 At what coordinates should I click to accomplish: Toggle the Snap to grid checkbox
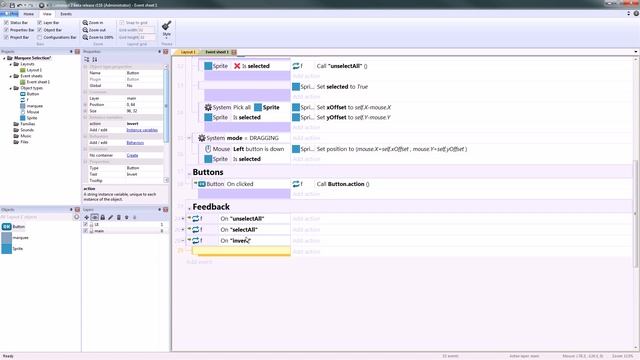(122, 23)
